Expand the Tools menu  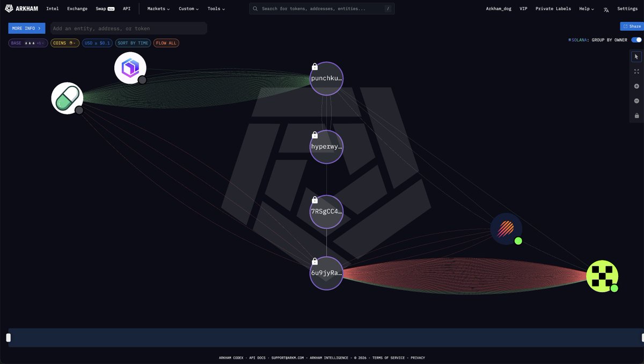[x=216, y=9]
